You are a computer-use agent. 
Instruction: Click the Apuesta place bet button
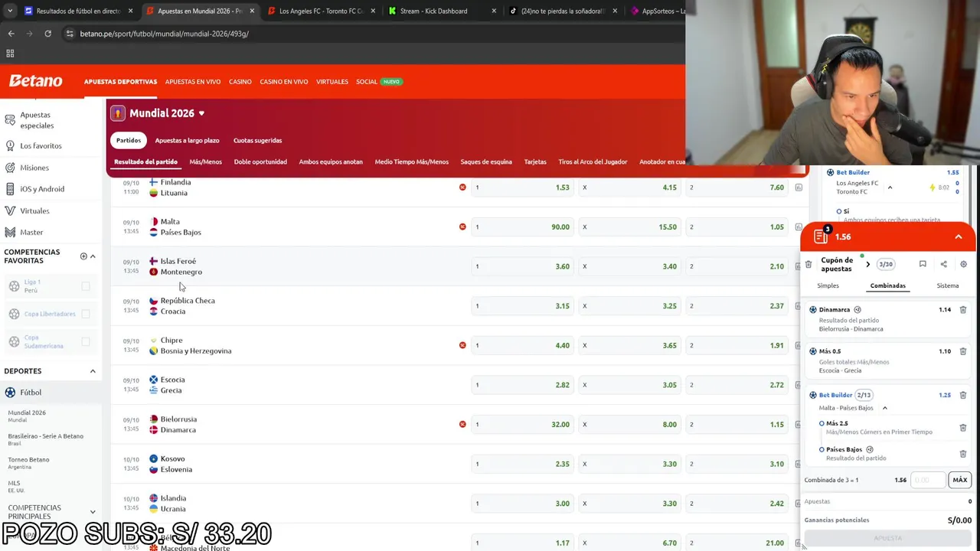click(888, 538)
